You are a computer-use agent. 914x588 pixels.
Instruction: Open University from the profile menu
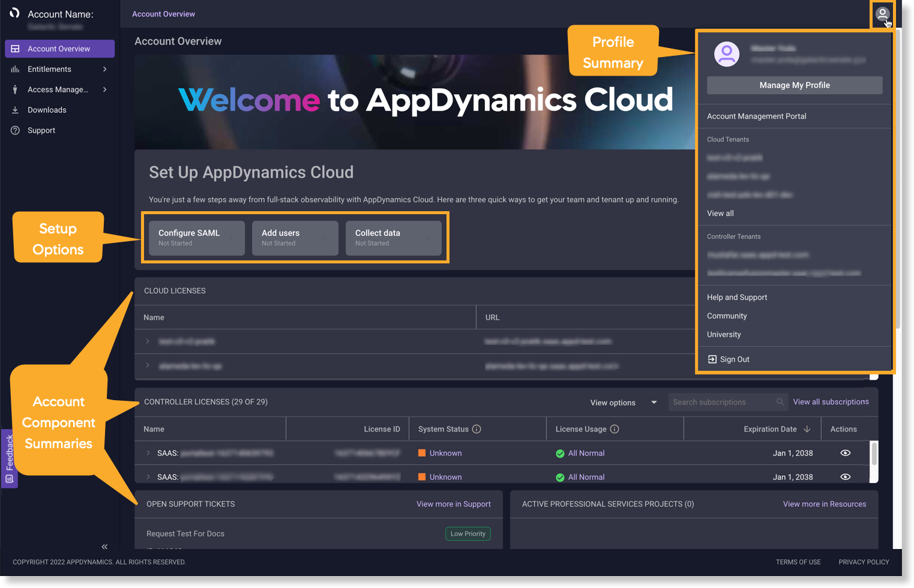click(x=724, y=335)
